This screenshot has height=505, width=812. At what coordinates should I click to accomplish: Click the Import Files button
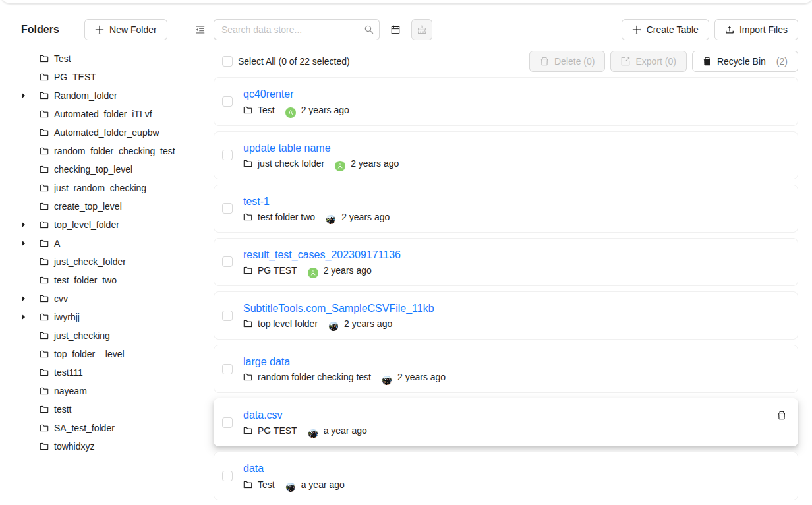[755, 30]
